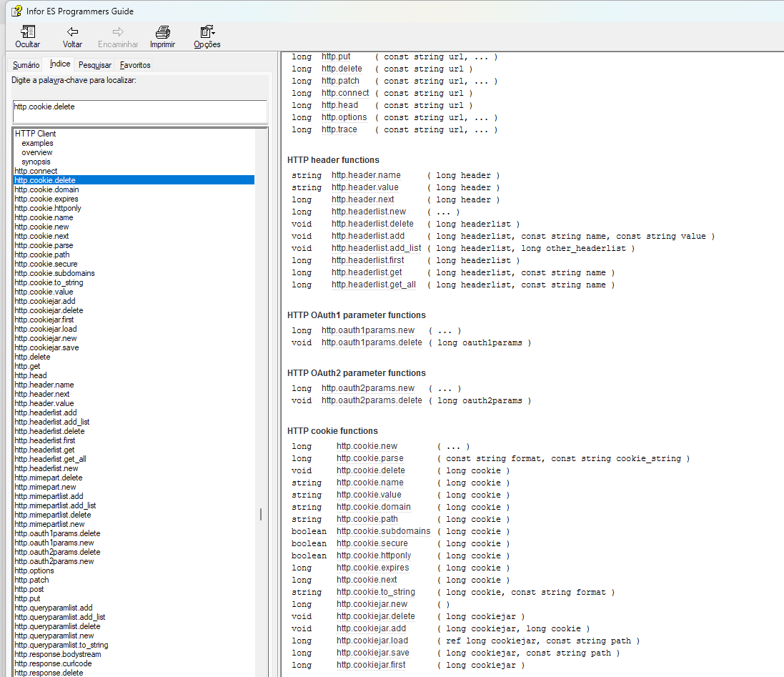This screenshot has height=677, width=784.
Task: Open the http.headerlist.get_all link in content
Action: point(374,285)
